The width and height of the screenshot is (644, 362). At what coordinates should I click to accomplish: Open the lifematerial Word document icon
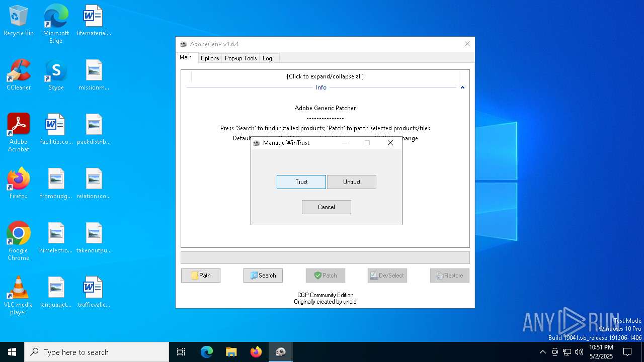pos(94,21)
